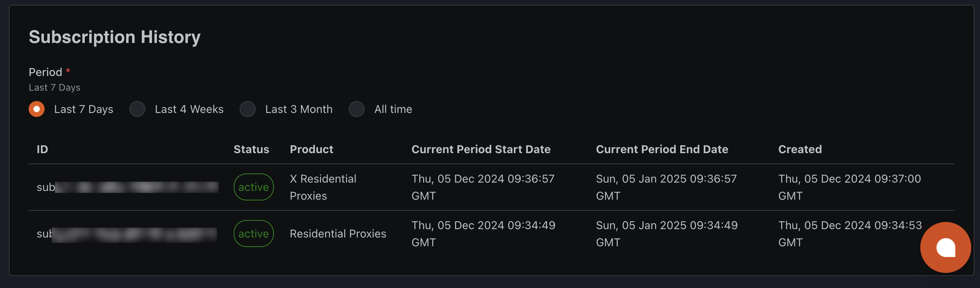Click the Status column header
Image resolution: width=980 pixels, height=288 pixels.
(x=251, y=149)
